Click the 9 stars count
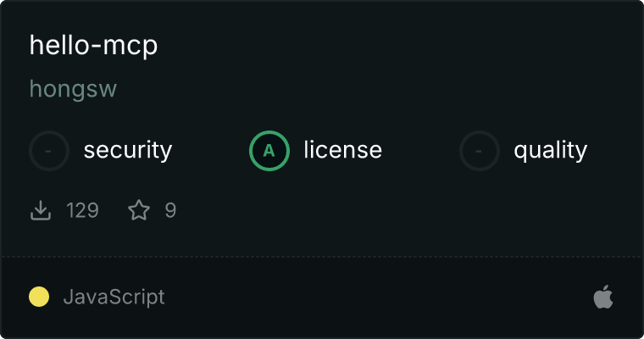 [170, 210]
